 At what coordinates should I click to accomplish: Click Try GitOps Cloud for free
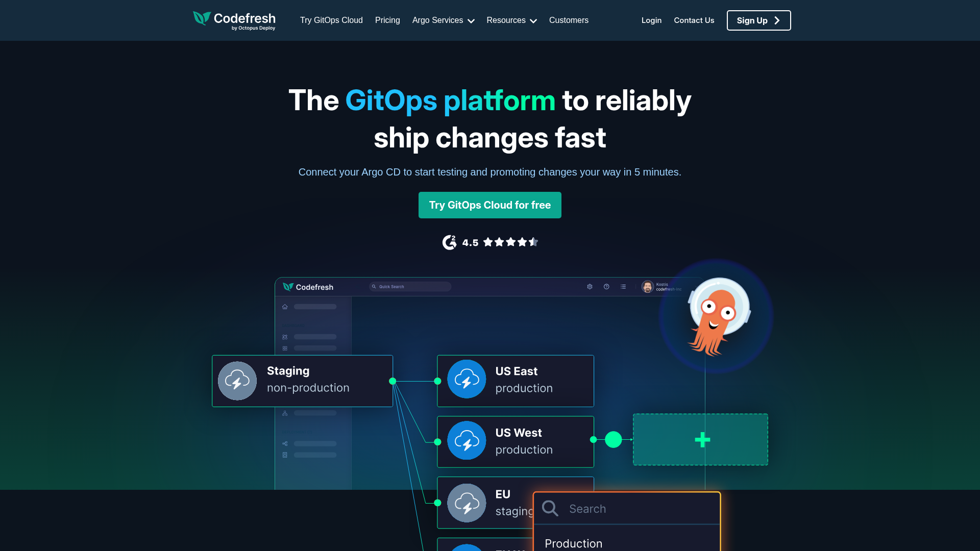coord(489,205)
